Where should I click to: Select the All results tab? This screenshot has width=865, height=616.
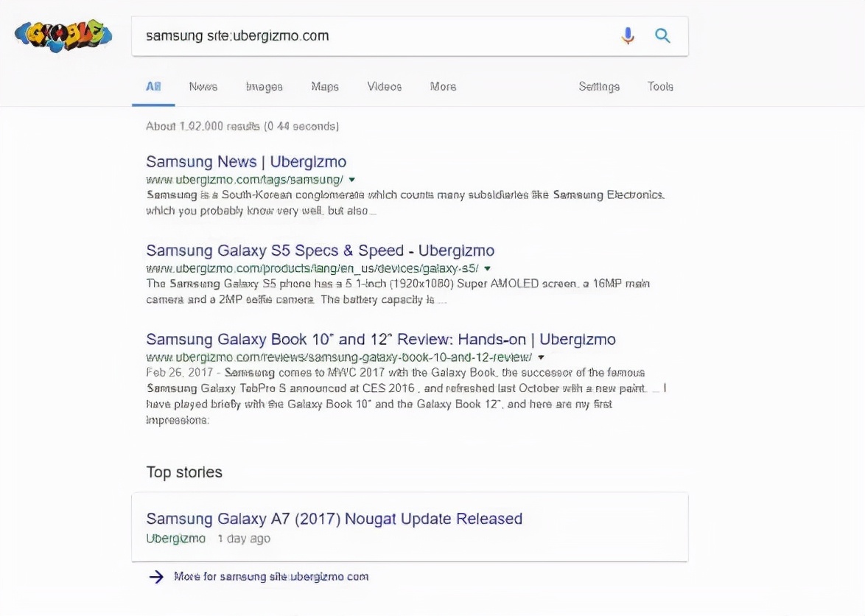153,87
